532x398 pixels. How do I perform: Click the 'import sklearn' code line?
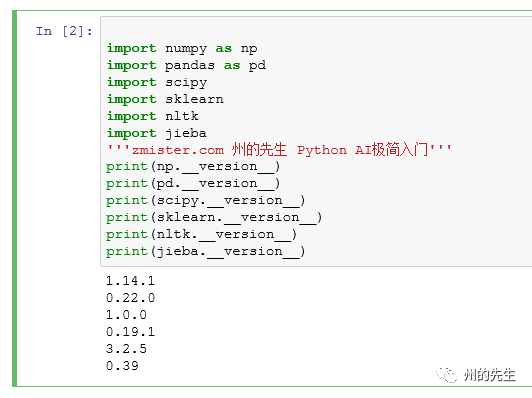point(165,99)
